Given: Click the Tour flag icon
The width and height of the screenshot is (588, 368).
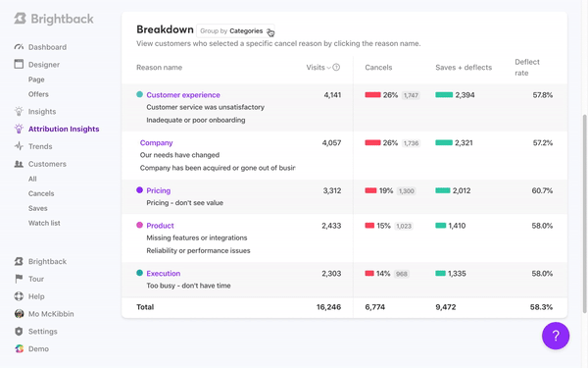Looking at the screenshot, I should pos(19,279).
